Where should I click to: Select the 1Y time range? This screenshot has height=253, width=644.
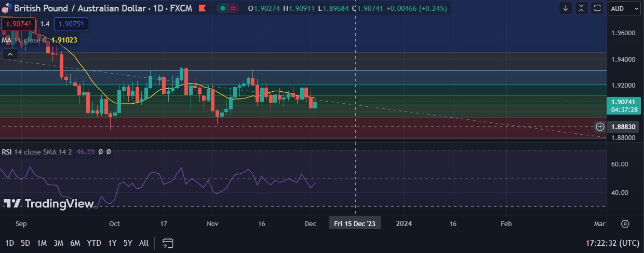pos(112,243)
